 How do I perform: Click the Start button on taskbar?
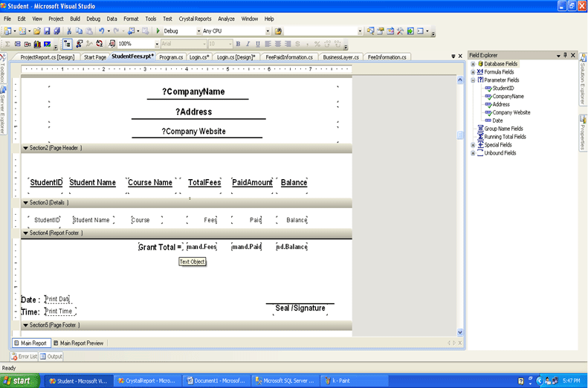coord(19,381)
